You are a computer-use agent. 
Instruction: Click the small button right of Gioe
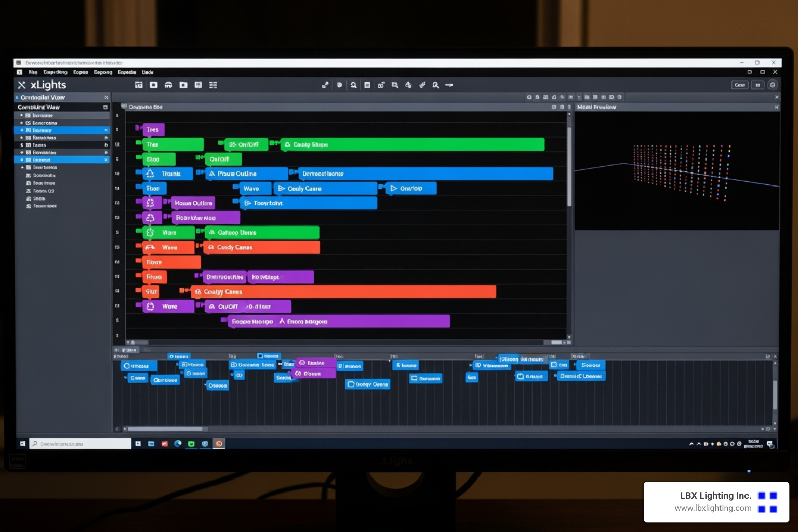758,85
